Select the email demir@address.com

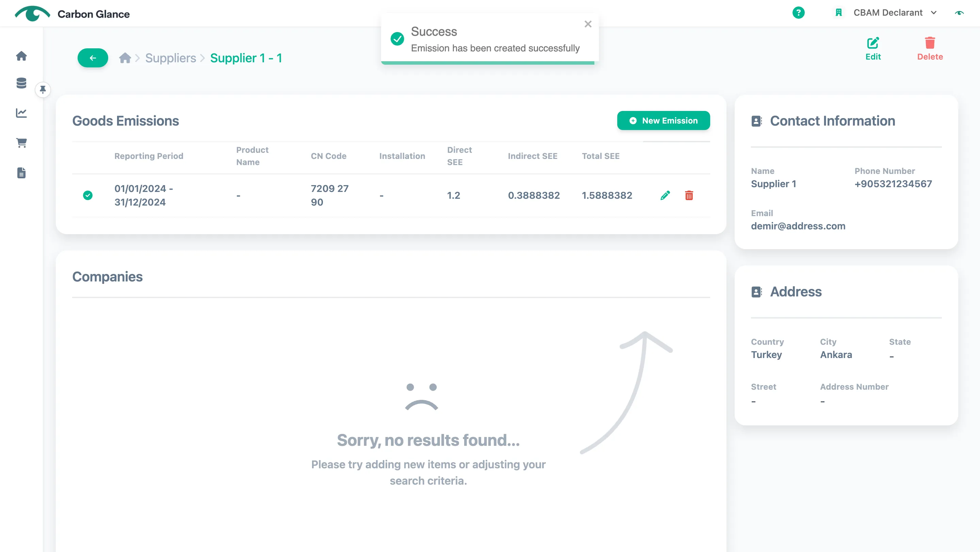click(798, 226)
